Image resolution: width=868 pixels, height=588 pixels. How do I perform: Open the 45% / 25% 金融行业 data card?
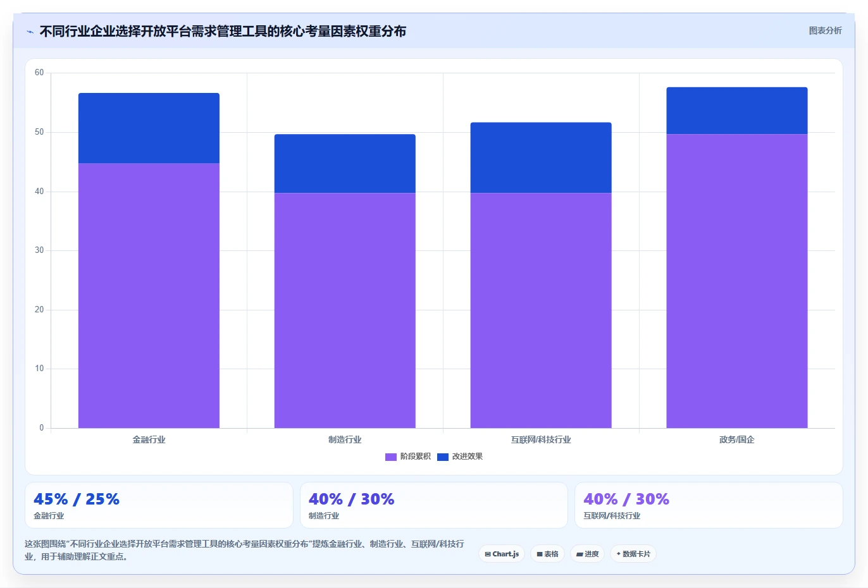pos(159,505)
